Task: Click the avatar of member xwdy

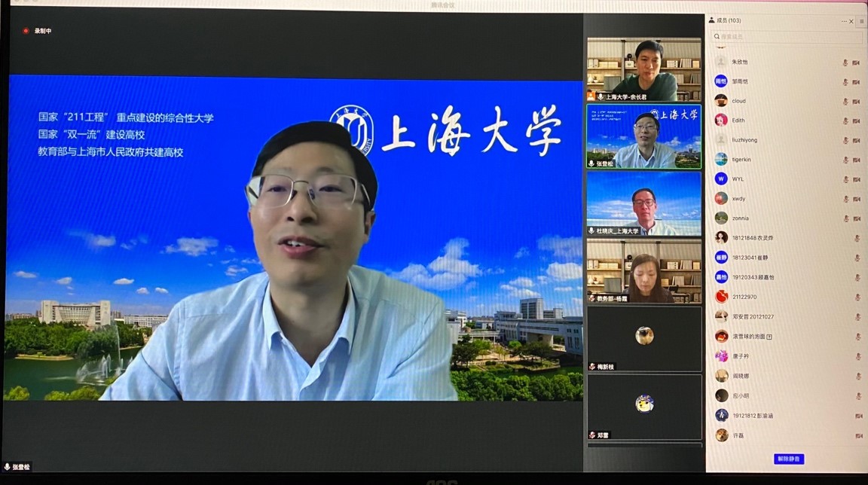Action: [x=721, y=199]
